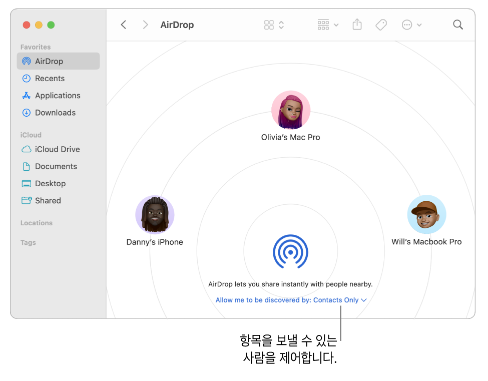Click the blue AirDrop radar icon
The width and height of the screenshot is (488, 381).
(290, 252)
